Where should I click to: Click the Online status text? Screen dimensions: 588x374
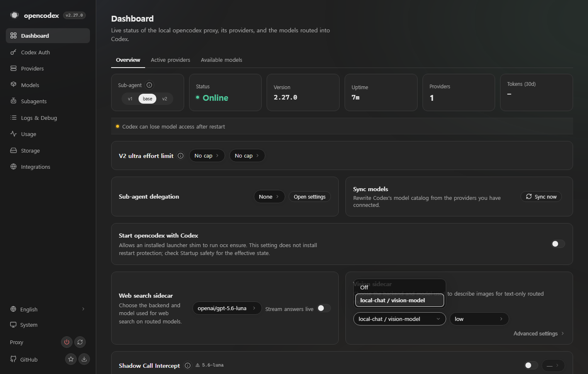coord(215,98)
